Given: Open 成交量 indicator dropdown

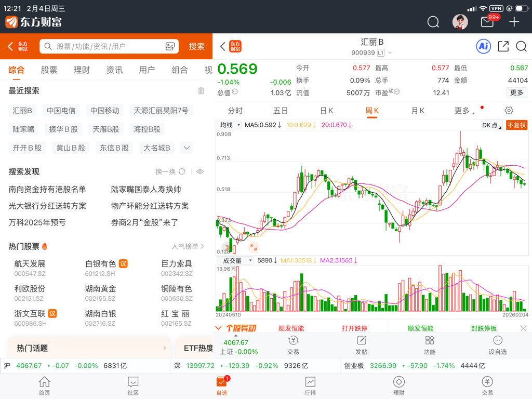Looking at the screenshot, I should point(234,261).
